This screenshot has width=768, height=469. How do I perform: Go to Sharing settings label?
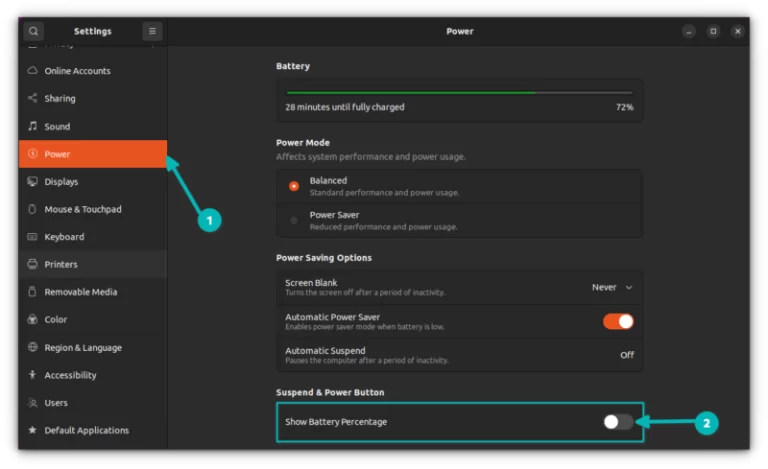click(x=60, y=98)
